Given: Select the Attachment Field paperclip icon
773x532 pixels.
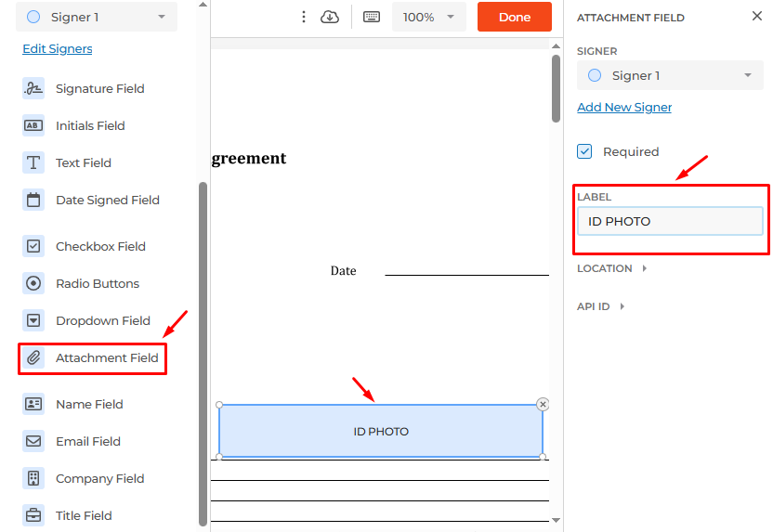Looking at the screenshot, I should pos(33,357).
